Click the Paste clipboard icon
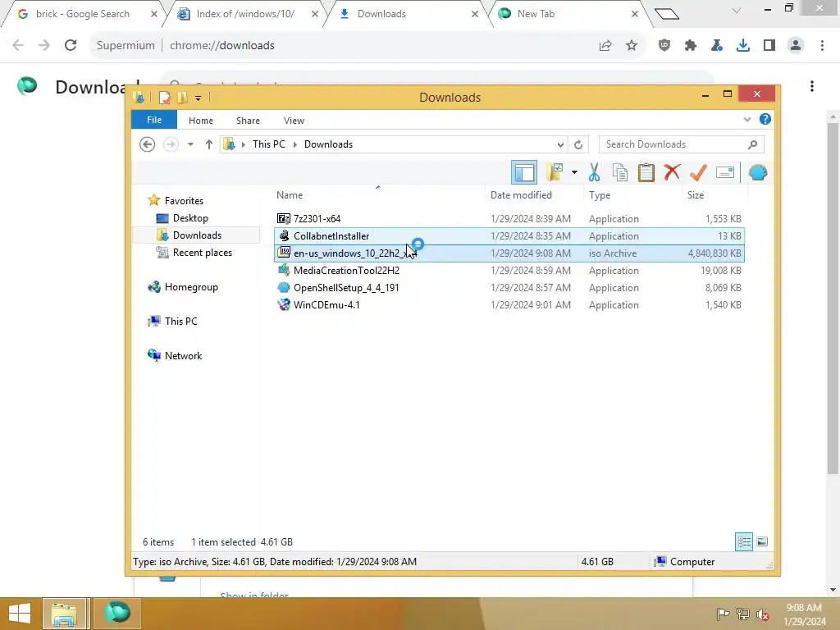The width and height of the screenshot is (840, 630). (646, 172)
